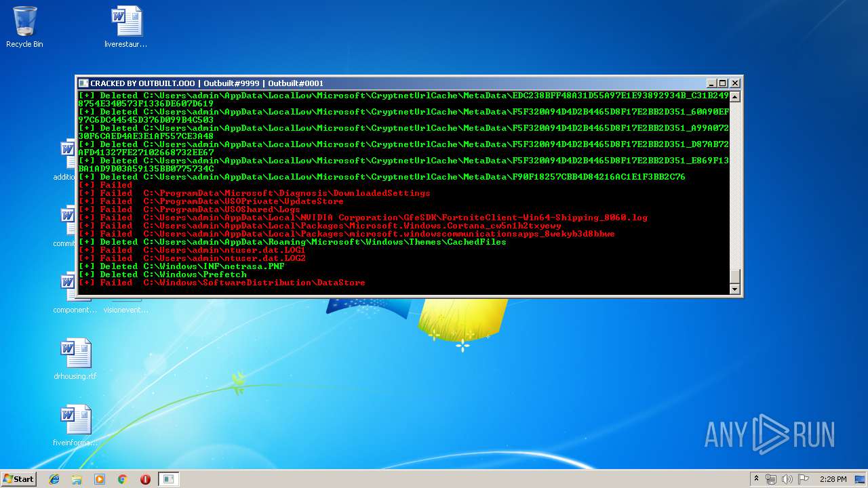
Task: Click the network tray icon
Action: (771, 479)
